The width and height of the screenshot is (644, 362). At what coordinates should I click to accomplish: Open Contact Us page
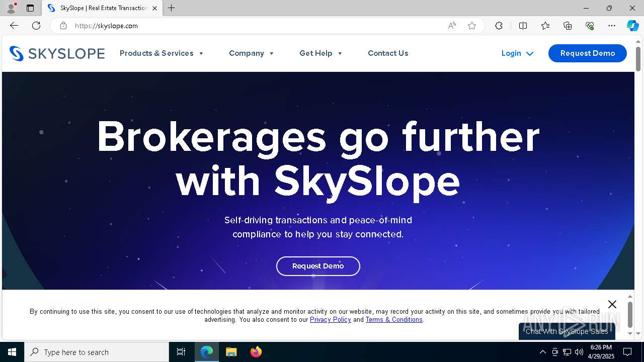388,53
